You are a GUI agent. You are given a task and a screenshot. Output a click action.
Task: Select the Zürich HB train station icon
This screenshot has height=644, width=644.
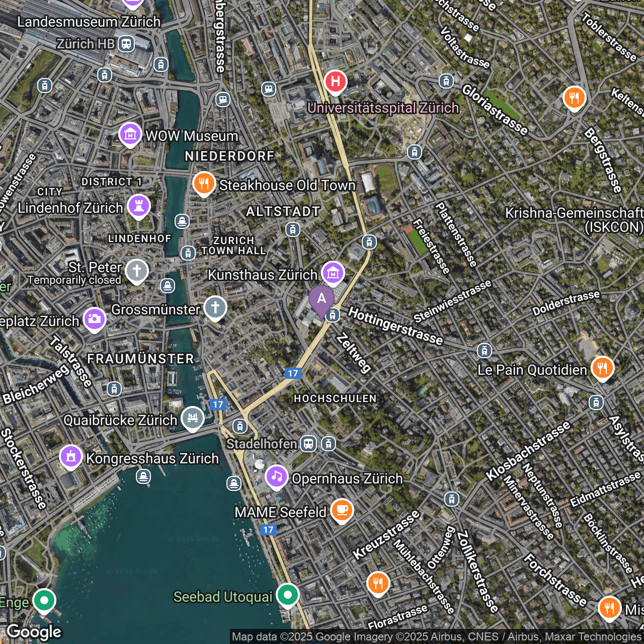(126, 44)
